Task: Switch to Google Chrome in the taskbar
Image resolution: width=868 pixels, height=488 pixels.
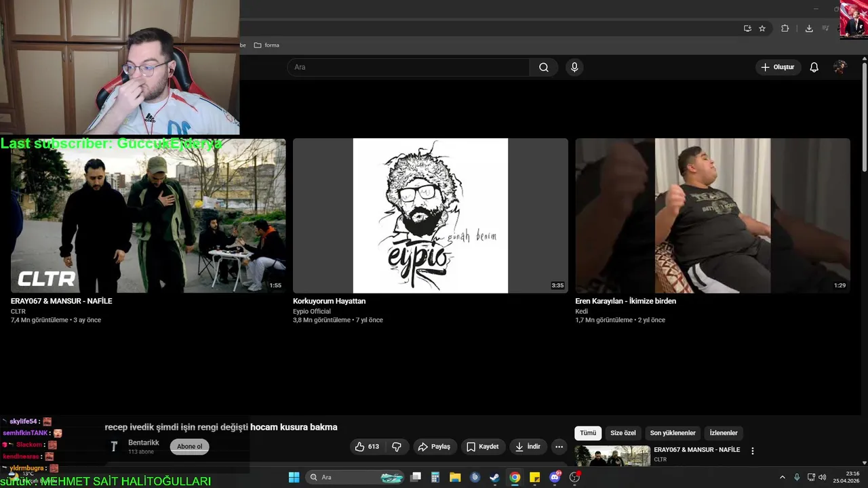Action: 515,477
